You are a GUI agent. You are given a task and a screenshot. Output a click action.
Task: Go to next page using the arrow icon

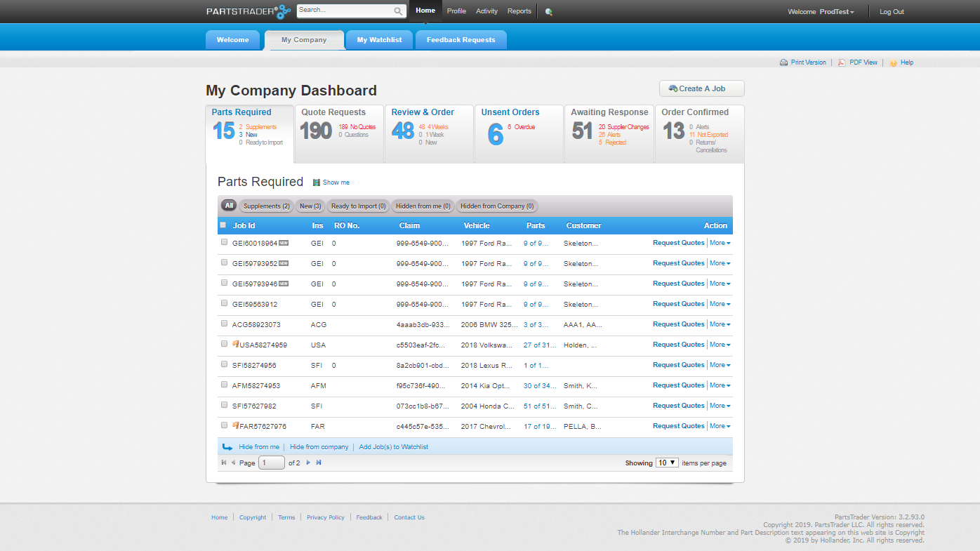[308, 463]
